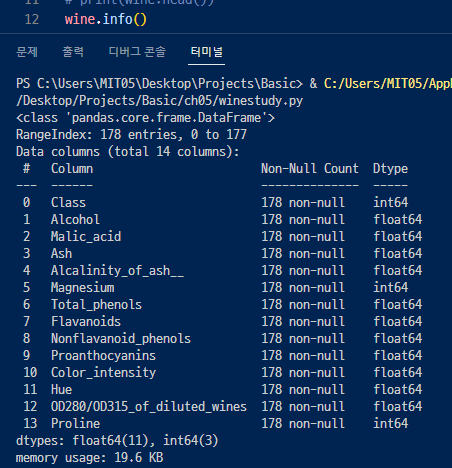The height and width of the screenshot is (468, 452).
Task: Click 178 non-null in Ash row
Action: pos(303,254)
